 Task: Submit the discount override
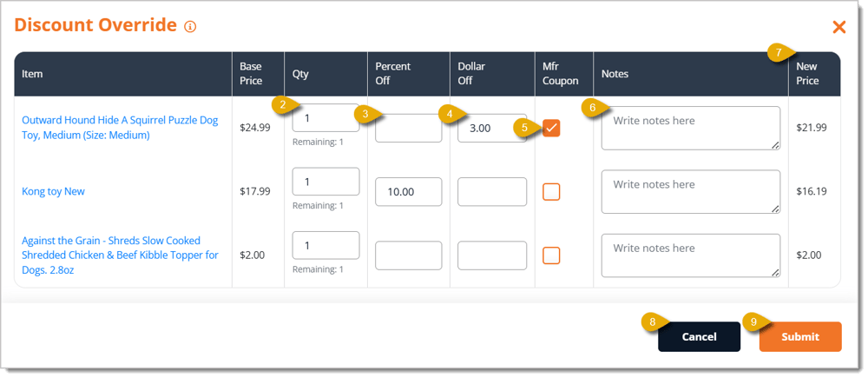[800, 336]
